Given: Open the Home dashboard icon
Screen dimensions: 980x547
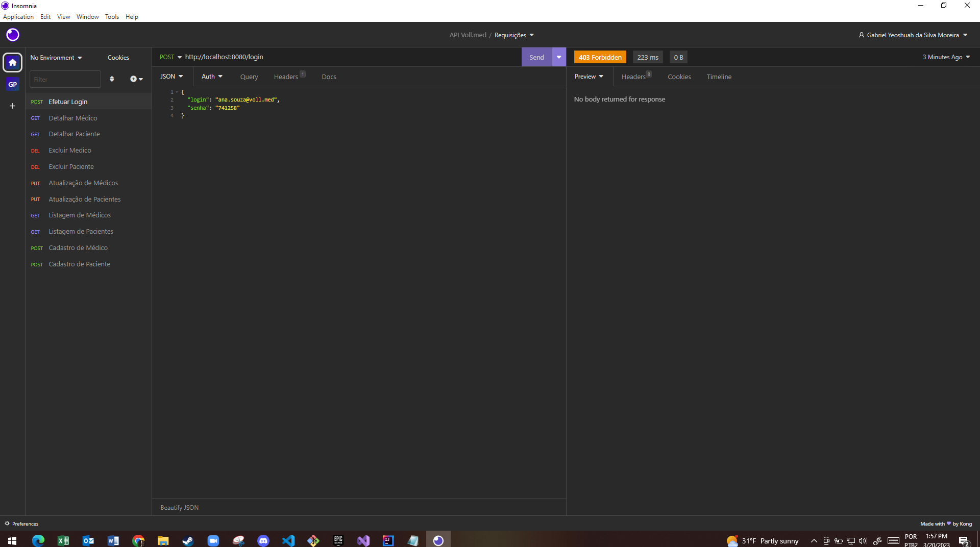Looking at the screenshot, I should point(13,63).
